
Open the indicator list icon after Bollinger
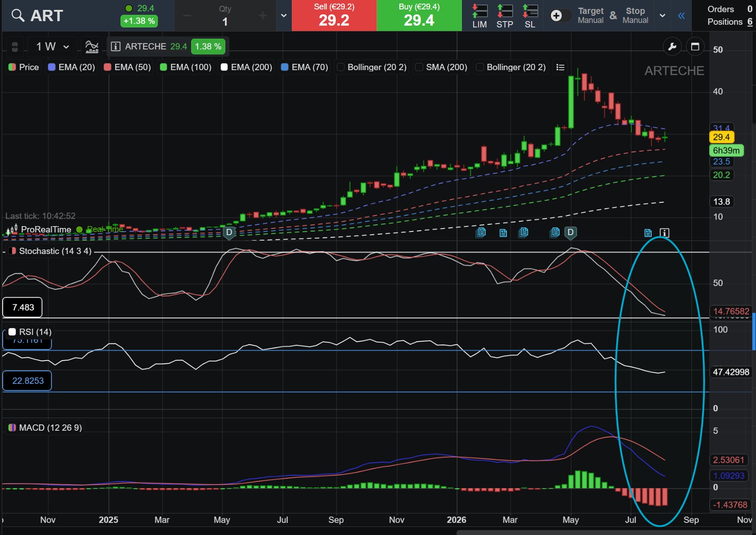[x=560, y=67]
